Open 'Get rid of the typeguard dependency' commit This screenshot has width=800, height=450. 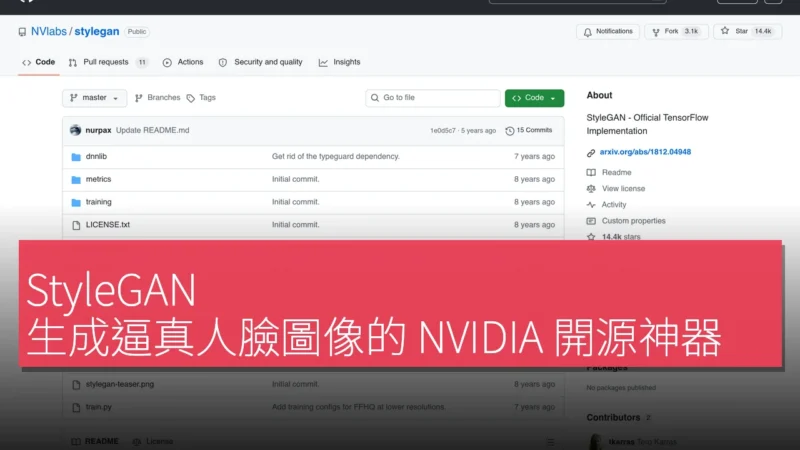(336, 157)
